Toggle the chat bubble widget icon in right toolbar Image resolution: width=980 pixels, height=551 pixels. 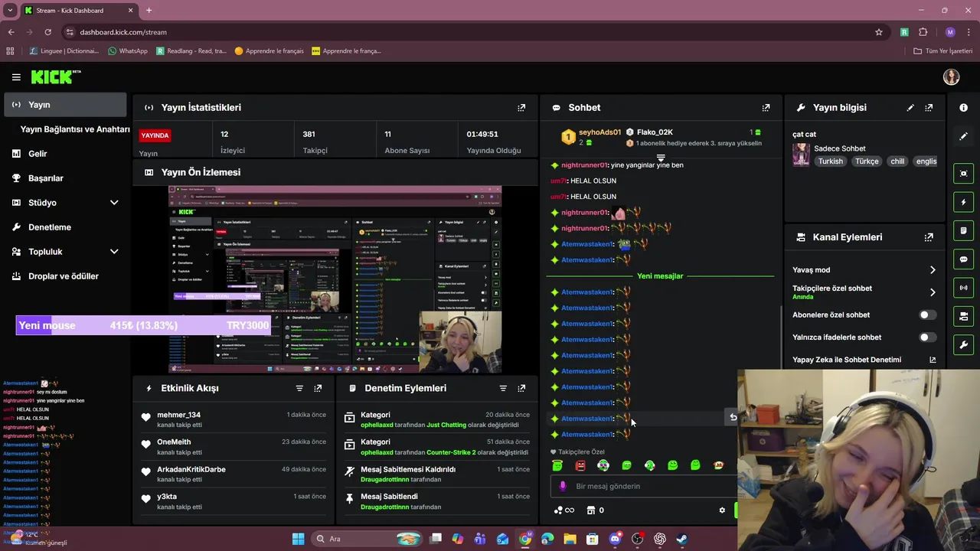[x=963, y=259]
